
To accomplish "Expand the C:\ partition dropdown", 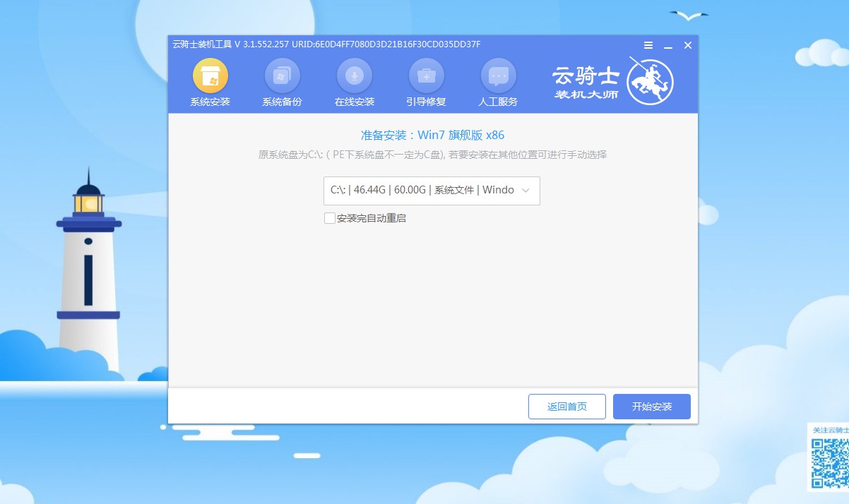I will [x=432, y=191].
